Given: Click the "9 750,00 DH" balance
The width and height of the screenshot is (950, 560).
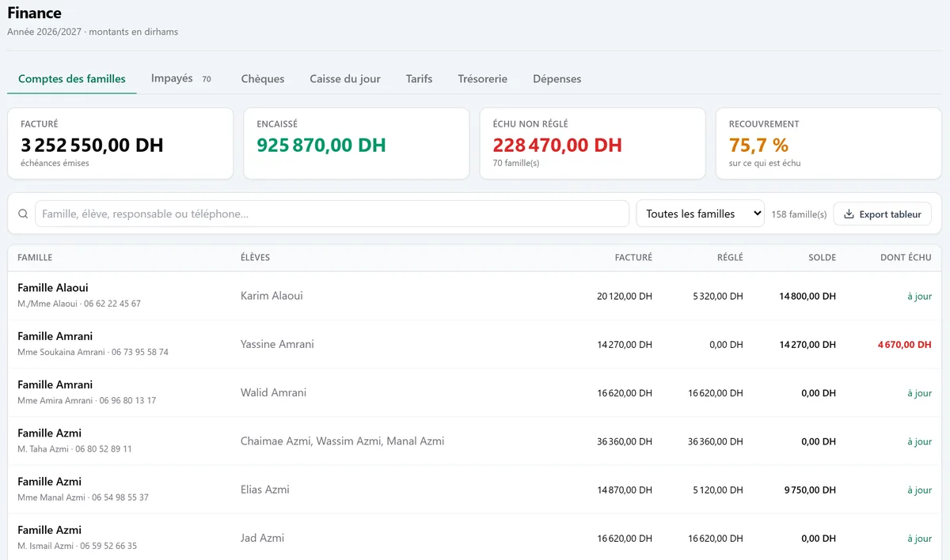Looking at the screenshot, I should (x=810, y=490).
